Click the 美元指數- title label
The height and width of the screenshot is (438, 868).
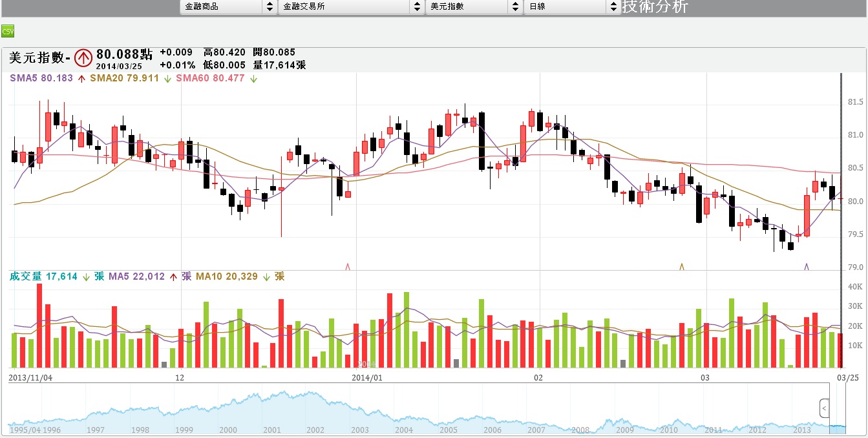tap(39, 57)
